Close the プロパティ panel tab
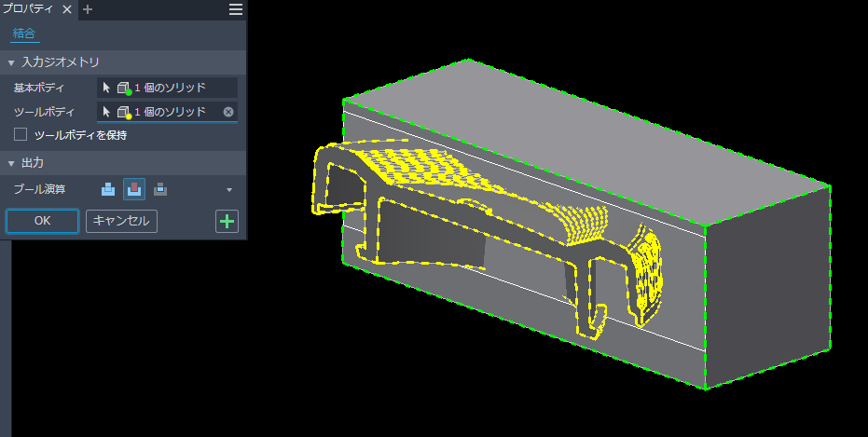This screenshot has width=868, height=437. pos(67,9)
